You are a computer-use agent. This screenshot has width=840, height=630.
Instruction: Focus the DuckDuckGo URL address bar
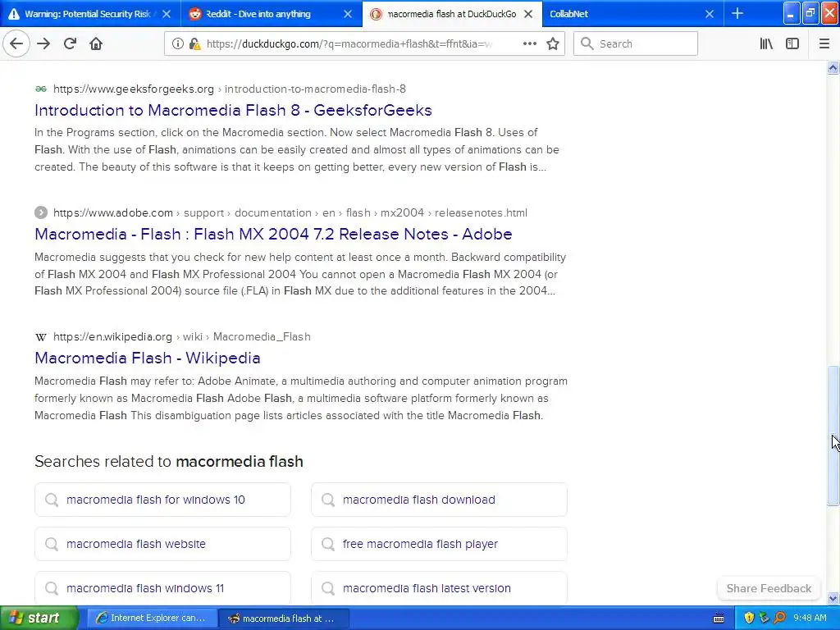(x=349, y=44)
